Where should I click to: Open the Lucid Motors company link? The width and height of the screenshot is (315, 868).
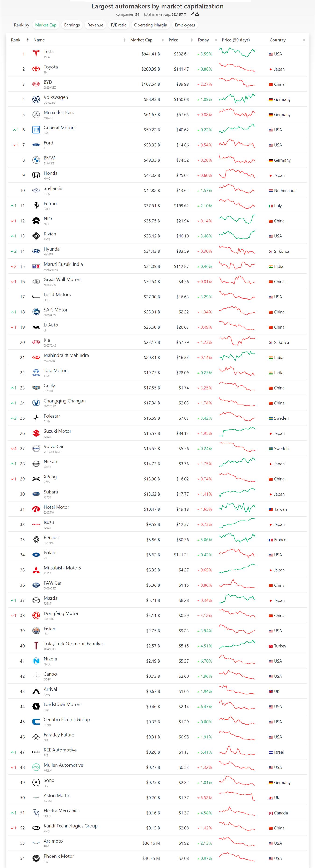click(57, 294)
